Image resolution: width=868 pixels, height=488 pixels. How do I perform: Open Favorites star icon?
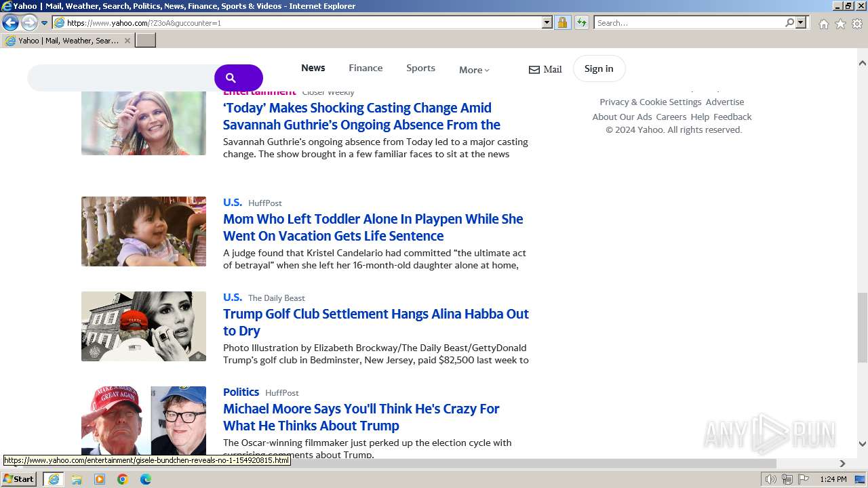[840, 24]
